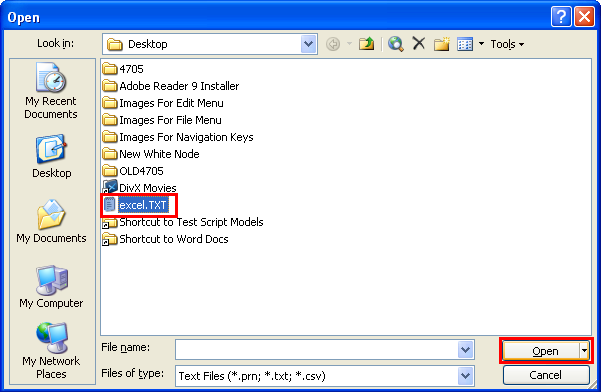The width and height of the screenshot is (601, 392).
Task: Click the Help question mark button
Action: click(561, 17)
